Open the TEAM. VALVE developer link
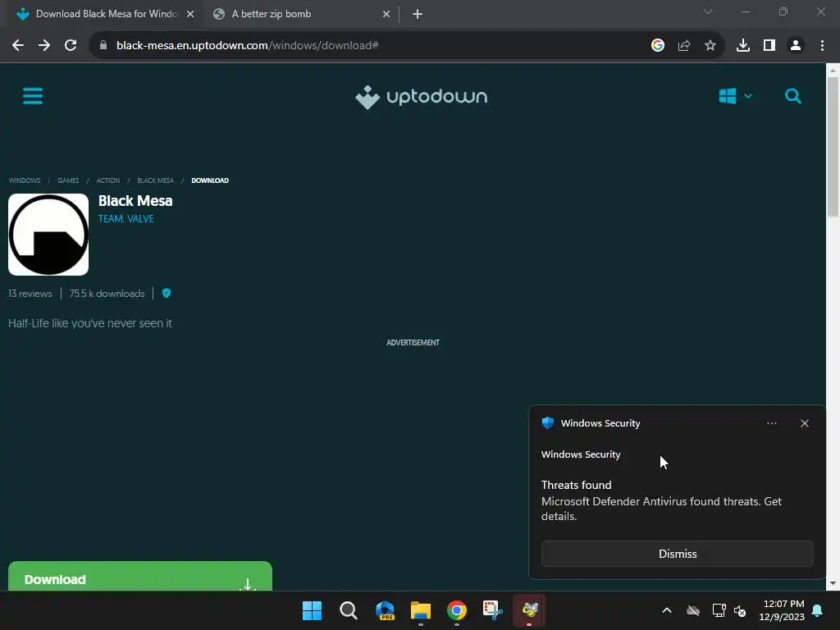840x630 pixels. 126,218
